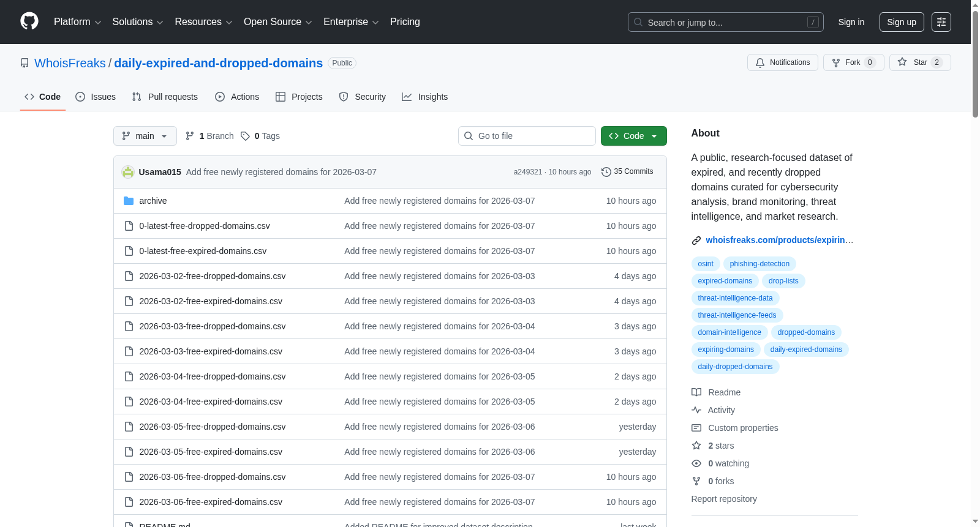
Task: Switch to the Issues tab
Action: (x=96, y=97)
